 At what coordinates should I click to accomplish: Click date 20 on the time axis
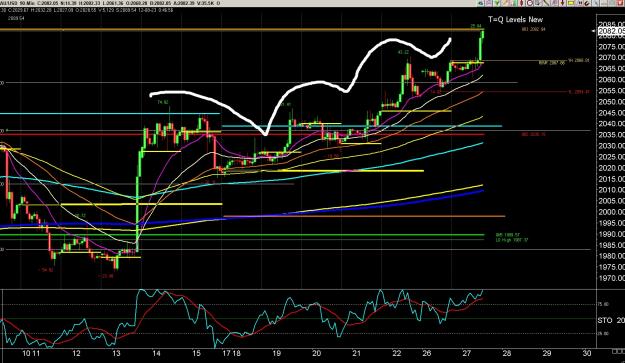[317, 353]
